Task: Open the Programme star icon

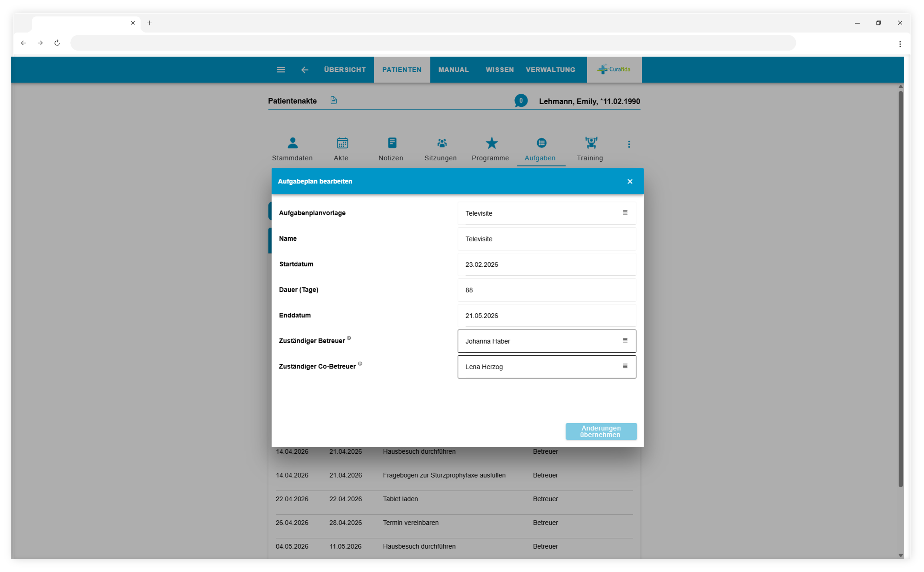Action: click(x=491, y=143)
